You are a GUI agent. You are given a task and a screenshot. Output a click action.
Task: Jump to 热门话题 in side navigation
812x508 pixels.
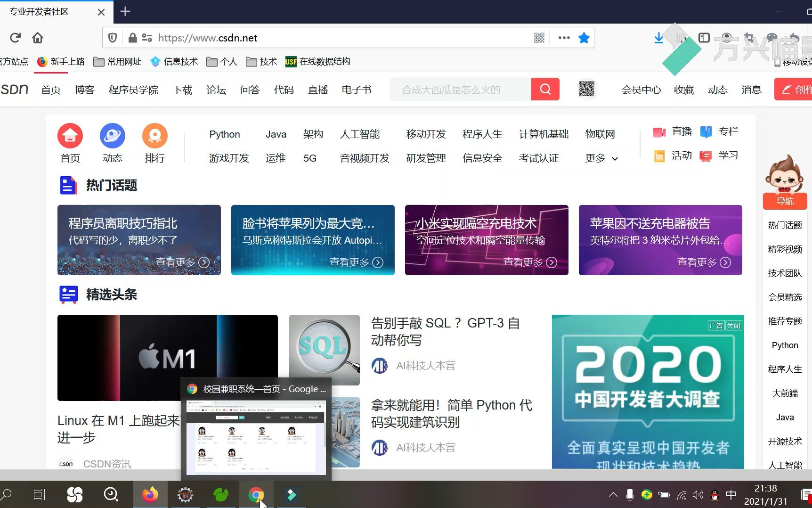[x=785, y=225]
